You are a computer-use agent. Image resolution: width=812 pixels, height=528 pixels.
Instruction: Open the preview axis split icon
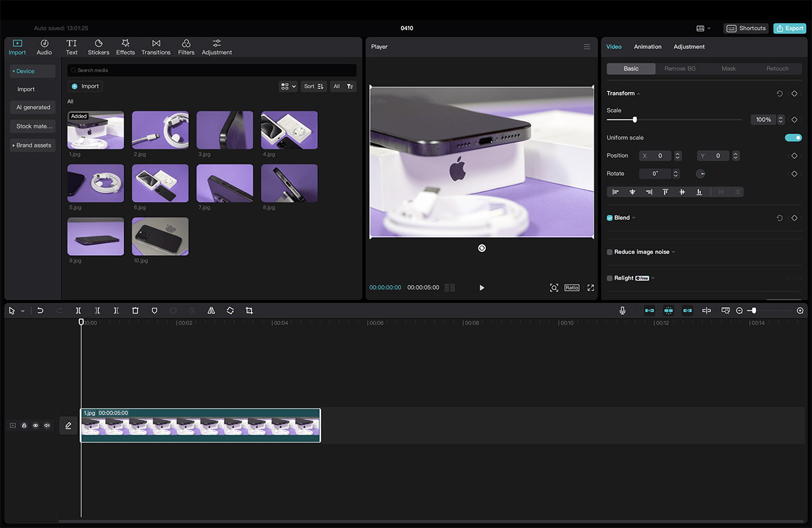coord(707,310)
